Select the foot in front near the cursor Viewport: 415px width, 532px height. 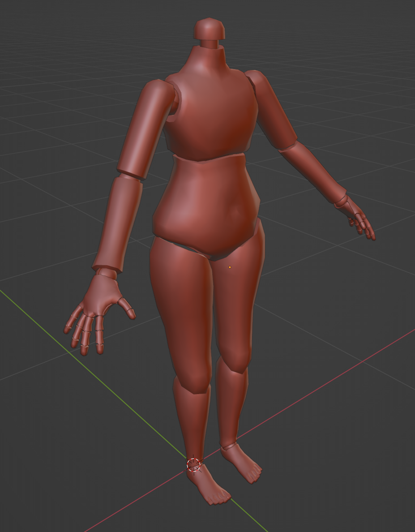pyautogui.click(x=208, y=485)
